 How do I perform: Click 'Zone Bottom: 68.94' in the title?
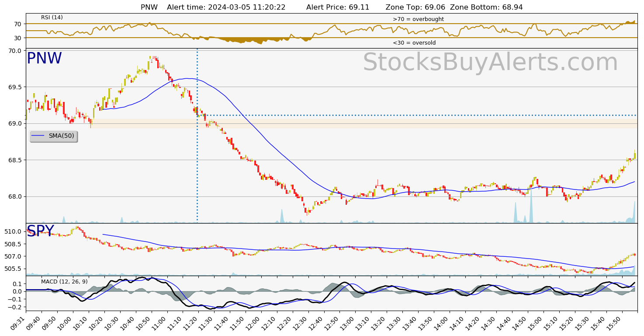pos(486,7)
